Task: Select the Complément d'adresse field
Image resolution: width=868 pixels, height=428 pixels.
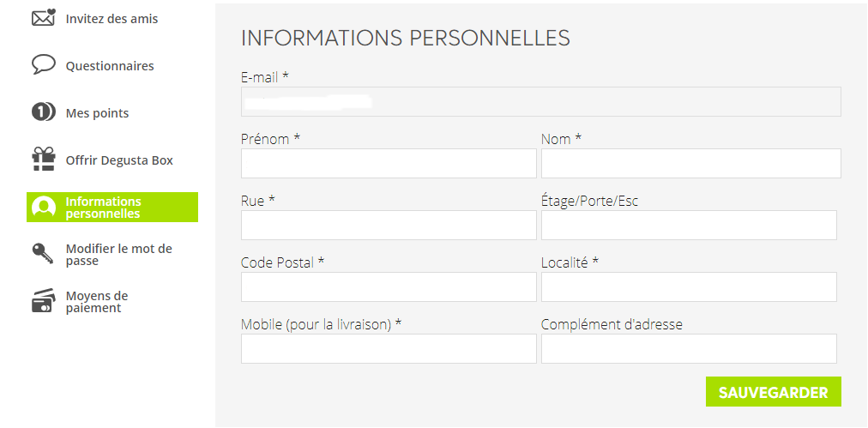Action: [689, 349]
